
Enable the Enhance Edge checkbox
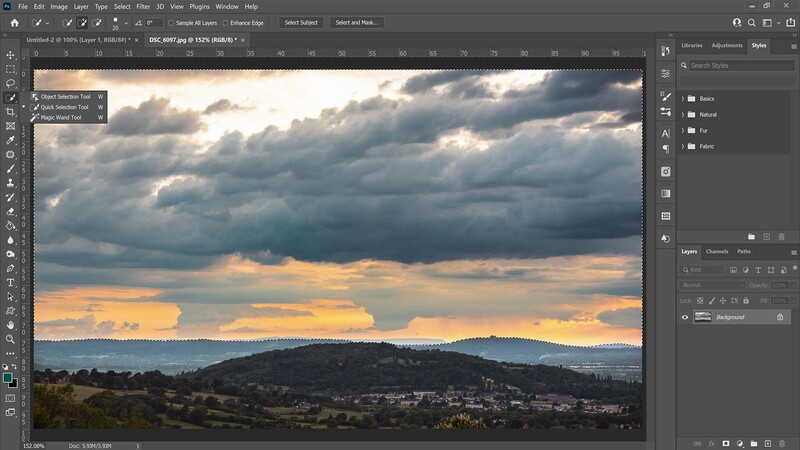click(226, 23)
